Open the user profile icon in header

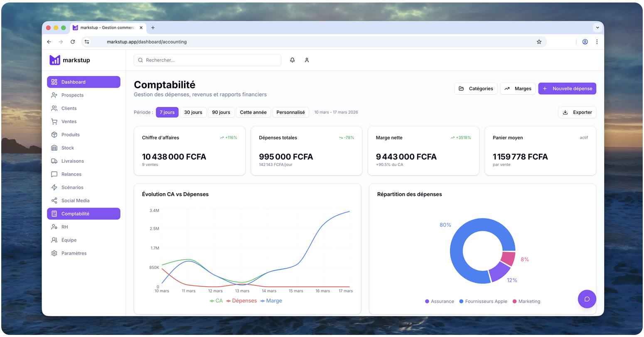tap(307, 60)
